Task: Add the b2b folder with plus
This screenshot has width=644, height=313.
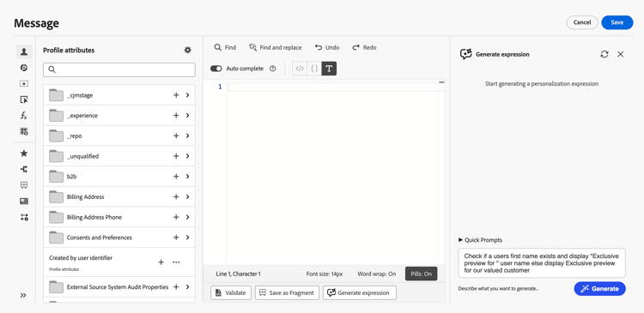Action: coord(176,177)
